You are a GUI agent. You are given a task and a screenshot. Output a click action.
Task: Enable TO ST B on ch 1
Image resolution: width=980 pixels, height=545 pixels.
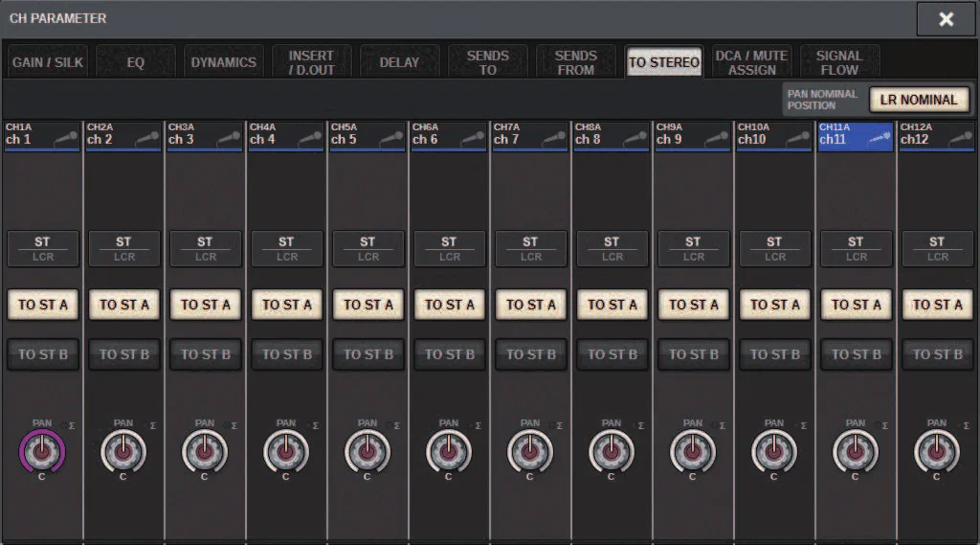[43, 354]
